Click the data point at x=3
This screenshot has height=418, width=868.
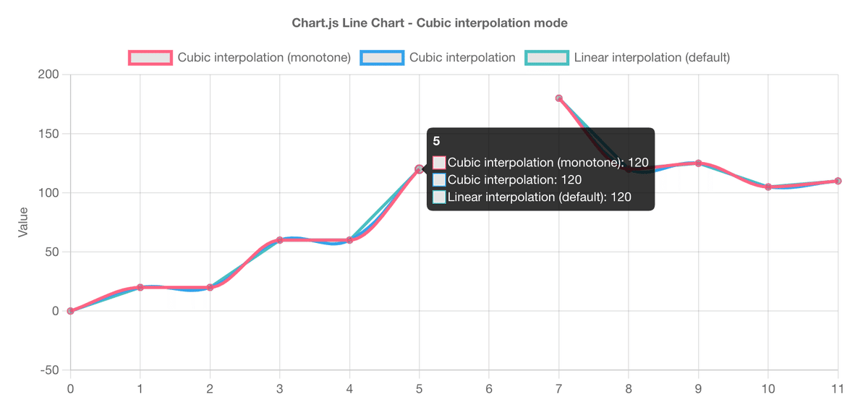(280, 240)
